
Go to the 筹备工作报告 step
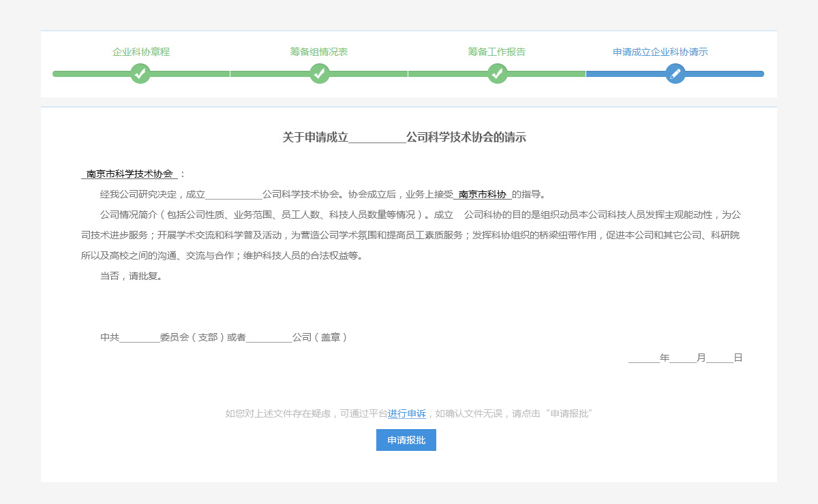497,52
